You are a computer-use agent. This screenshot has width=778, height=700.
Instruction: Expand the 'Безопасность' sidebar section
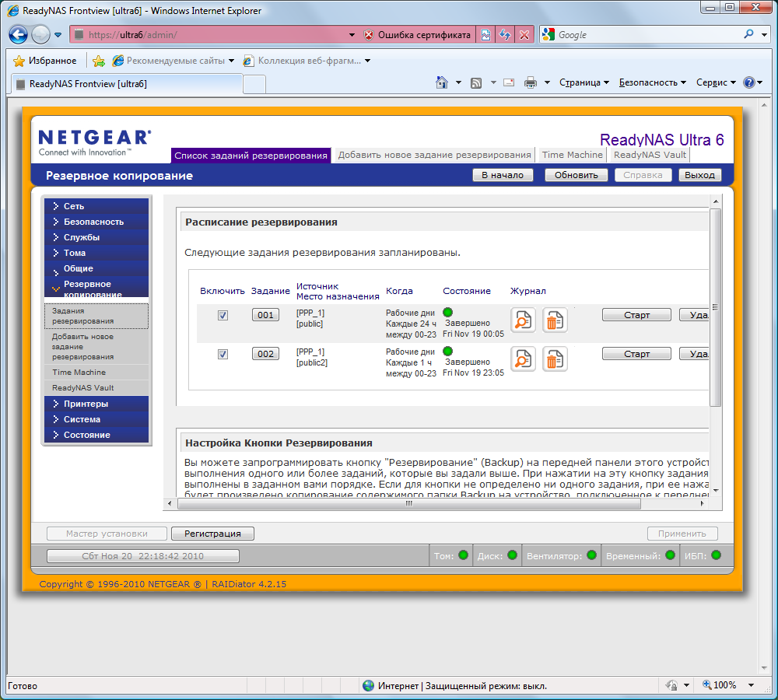[x=96, y=222]
